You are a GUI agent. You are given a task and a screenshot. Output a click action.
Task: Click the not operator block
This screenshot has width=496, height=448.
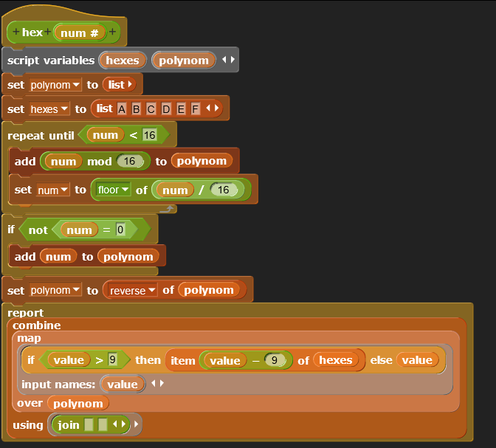(38, 230)
